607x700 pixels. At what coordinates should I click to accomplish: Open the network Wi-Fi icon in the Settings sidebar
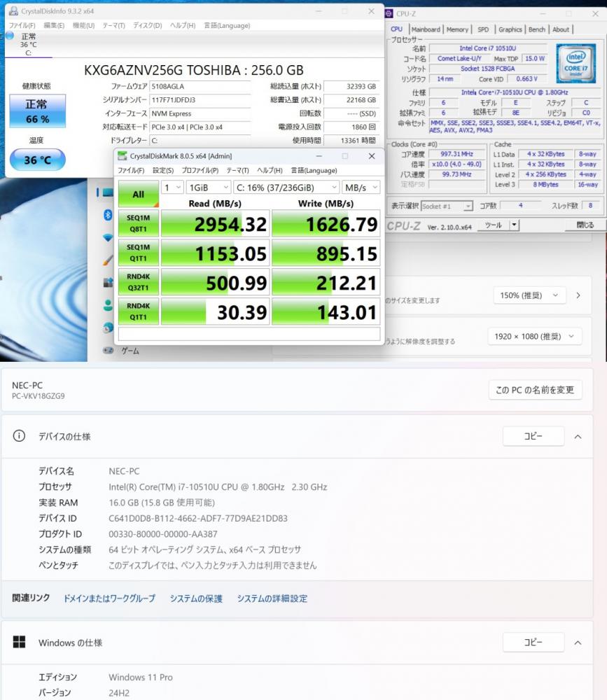[108, 237]
